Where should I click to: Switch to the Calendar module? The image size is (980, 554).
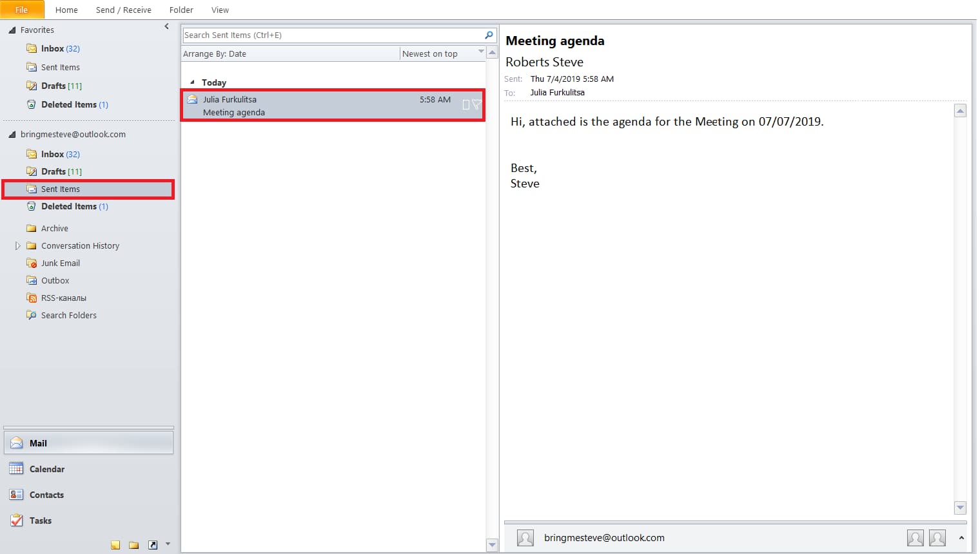point(88,469)
